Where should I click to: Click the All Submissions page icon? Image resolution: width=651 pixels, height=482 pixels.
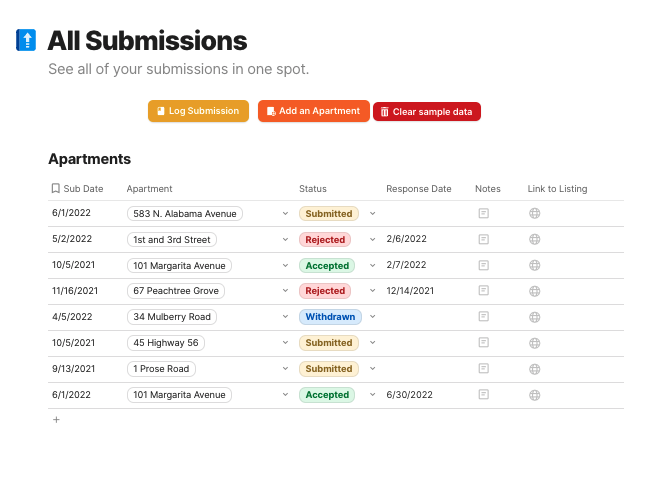coord(26,40)
